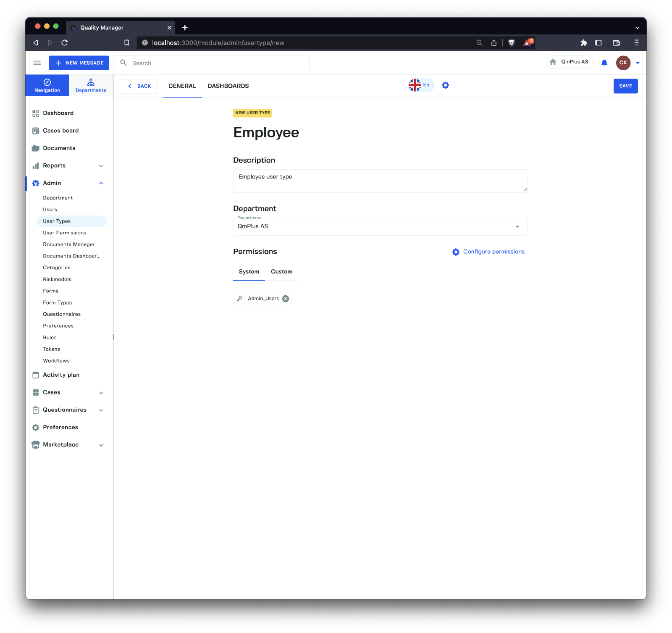This screenshot has height=633, width=672.
Task: Click the notification bell icon
Action: 604,63
